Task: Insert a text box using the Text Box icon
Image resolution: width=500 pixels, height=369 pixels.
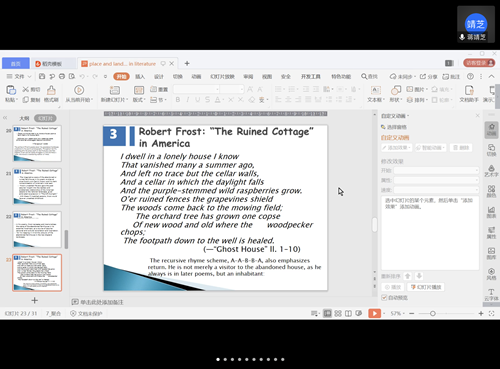Action: pyautogui.click(x=376, y=90)
